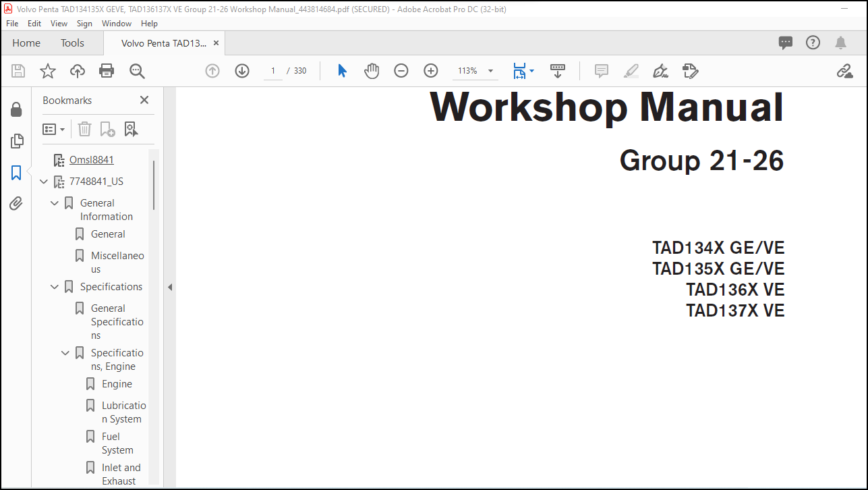Open the Find text magnifier tool
The image size is (868, 490).
point(137,71)
